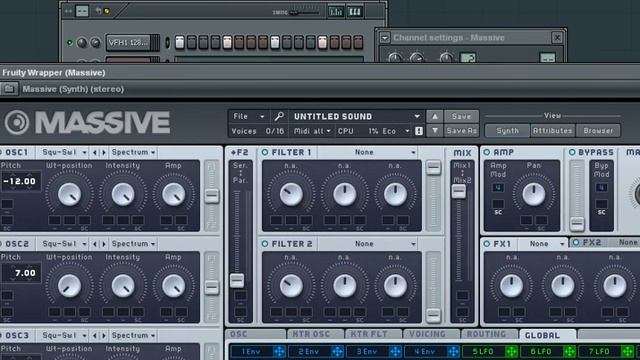Click 1Env crosshair modulation handle

click(x=279, y=351)
